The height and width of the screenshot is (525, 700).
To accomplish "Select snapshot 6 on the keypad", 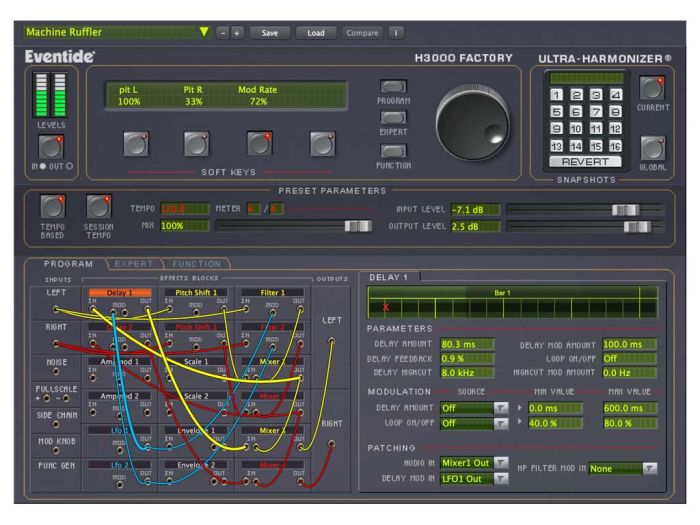I will [576, 112].
